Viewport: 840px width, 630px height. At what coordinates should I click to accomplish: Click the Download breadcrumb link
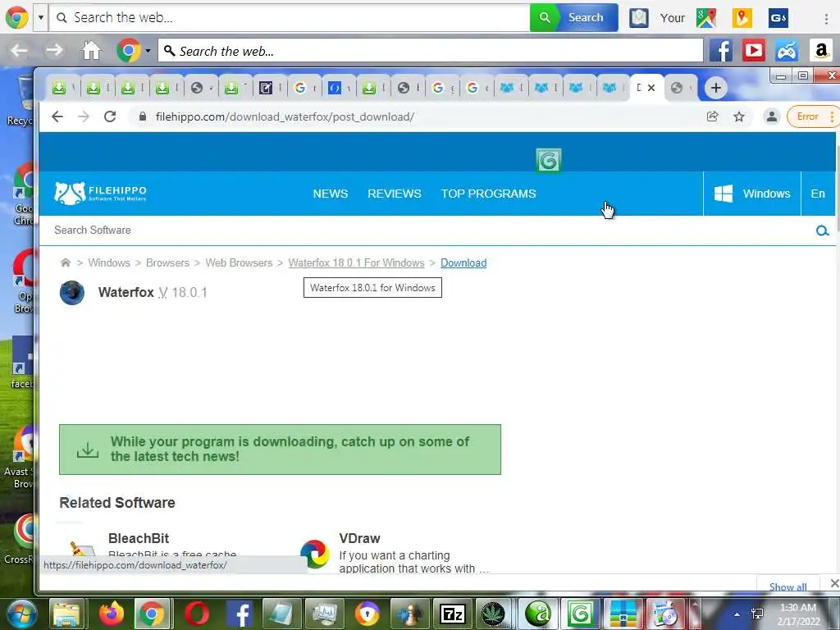pyautogui.click(x=463, y=263)
